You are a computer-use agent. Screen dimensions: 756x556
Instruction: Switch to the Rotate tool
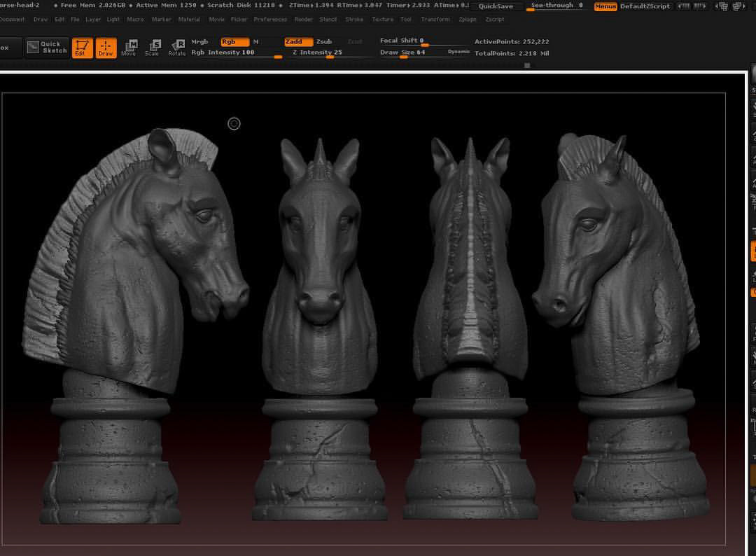[176, 48]
